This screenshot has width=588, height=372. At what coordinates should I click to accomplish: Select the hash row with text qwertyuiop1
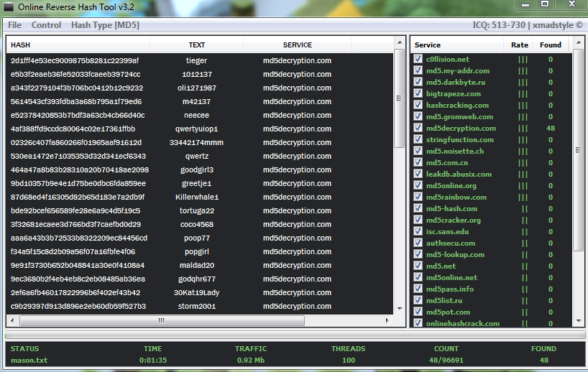coord(196,129)
